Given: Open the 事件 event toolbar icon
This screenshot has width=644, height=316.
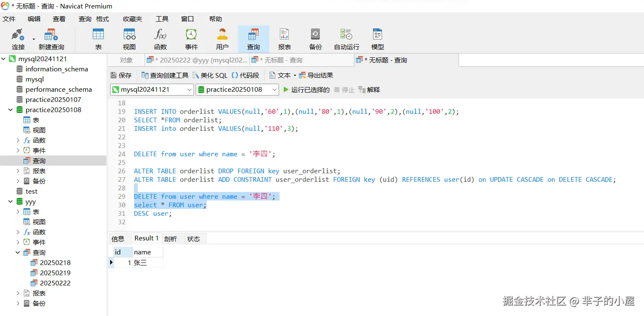Looking at the screenshot, I should pos(191,39).
